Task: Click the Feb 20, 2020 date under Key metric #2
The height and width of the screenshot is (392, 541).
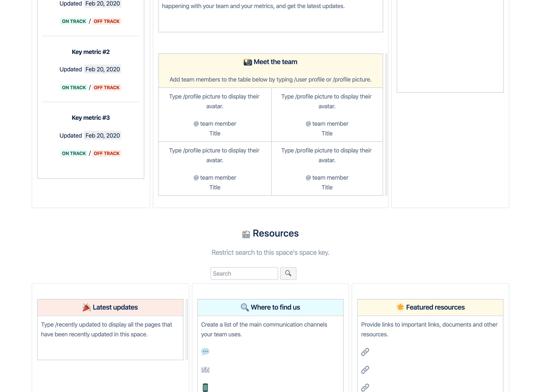Action: [103, 69]
